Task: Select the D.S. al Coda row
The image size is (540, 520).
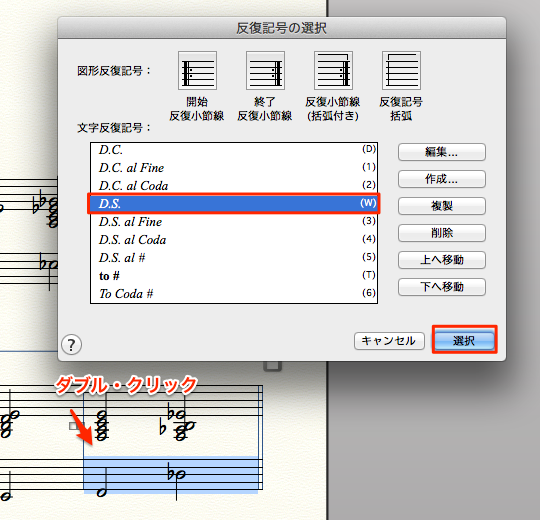Action: click(234, 240)
